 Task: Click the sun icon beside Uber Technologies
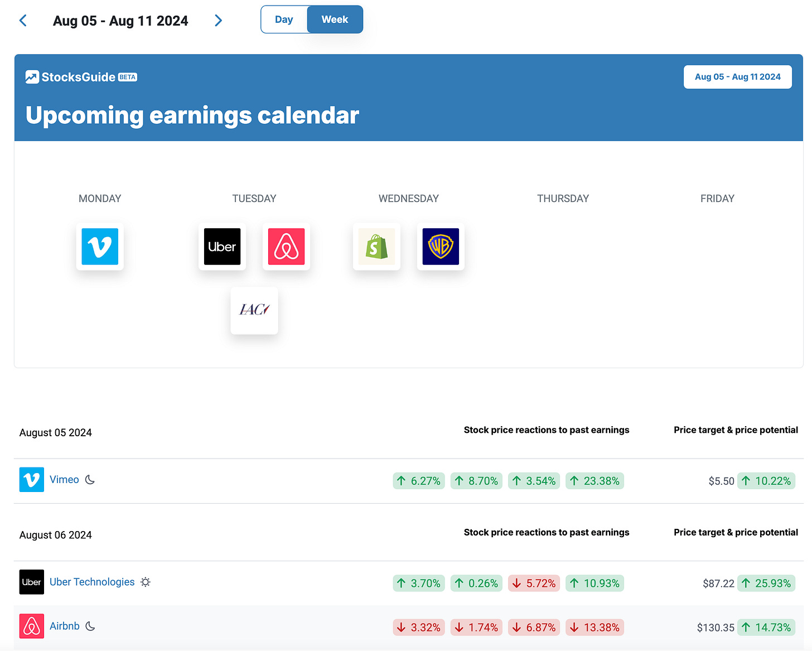click(x=146, y=582)
